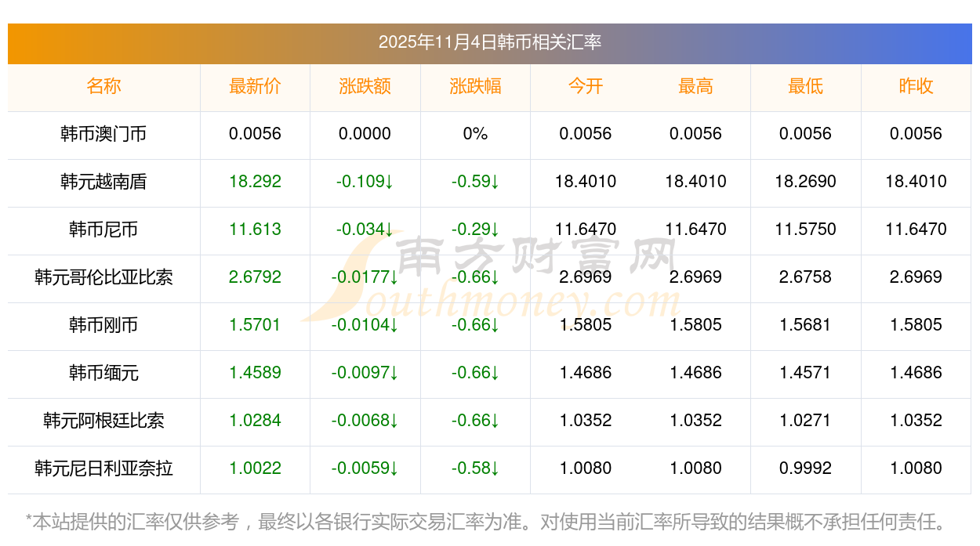Click the 0% change for 韩币澳门币
Screen dimensions: 980x546
pos(475,134)
